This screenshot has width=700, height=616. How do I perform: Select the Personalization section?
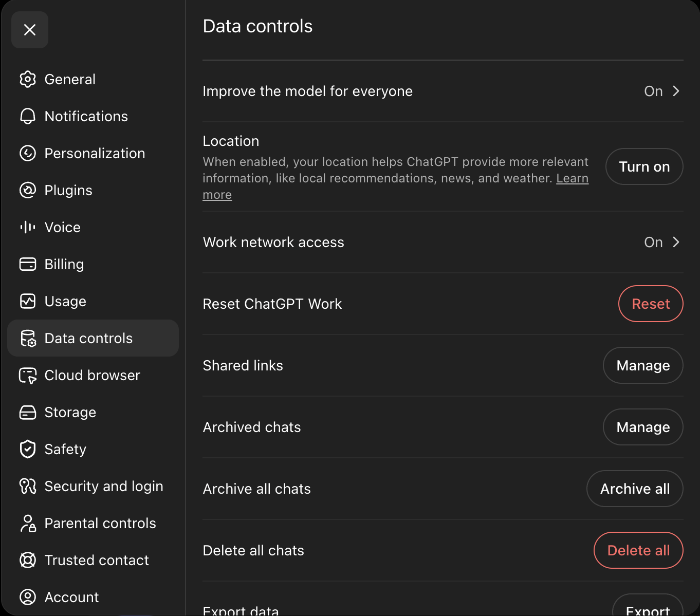tap(93, 153)
